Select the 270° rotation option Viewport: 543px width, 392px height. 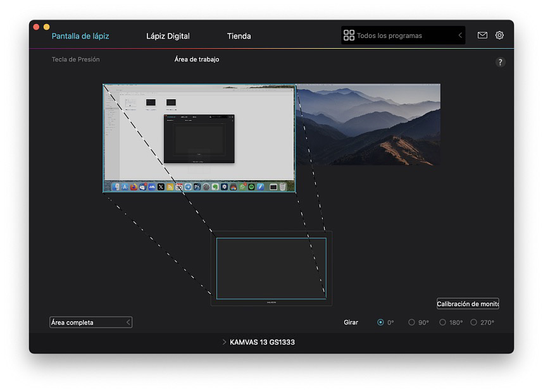point(473,322)
